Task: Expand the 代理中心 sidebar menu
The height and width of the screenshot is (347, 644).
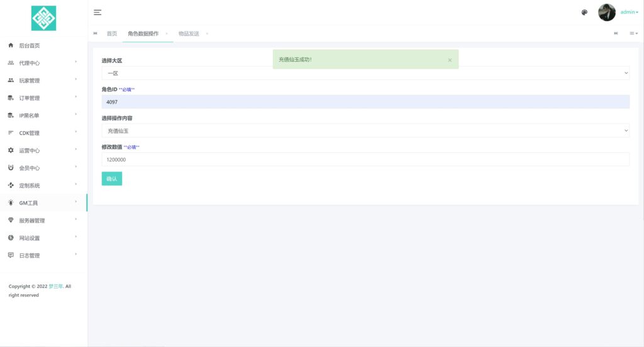Action: [43, 63]
